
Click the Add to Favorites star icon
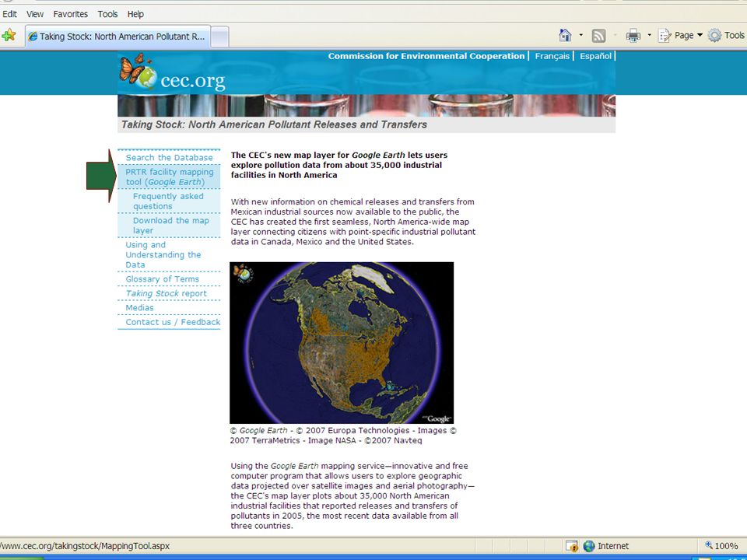pyautogui.click(x=9, y=35)
